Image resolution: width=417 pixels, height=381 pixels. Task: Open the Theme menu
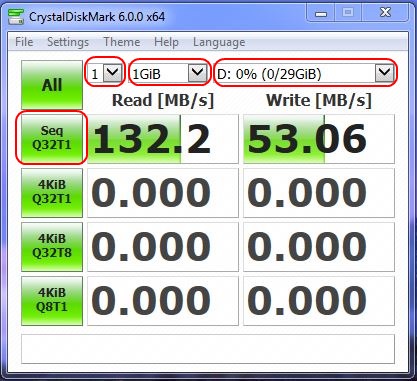click(122, 42)
